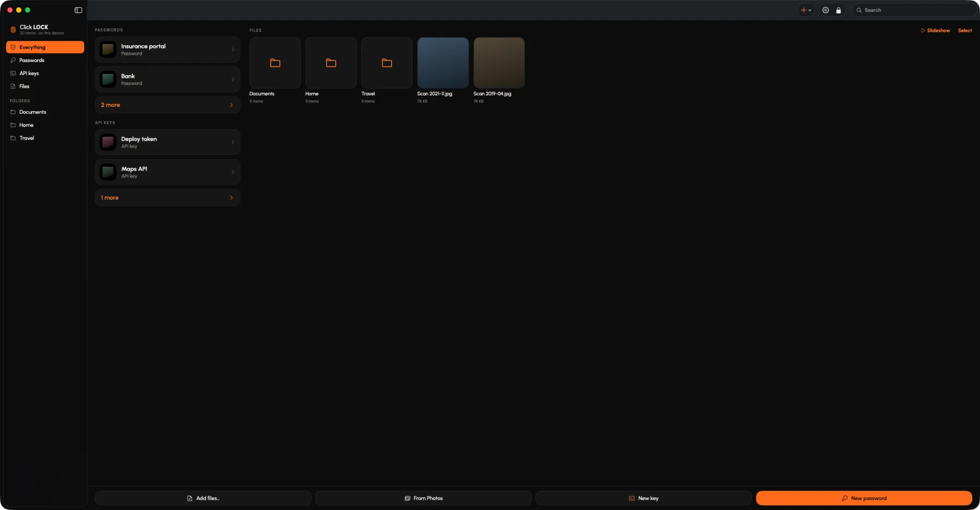Lock the vault with the padlock icon
980x510 pixels.
tap(838, 10)
